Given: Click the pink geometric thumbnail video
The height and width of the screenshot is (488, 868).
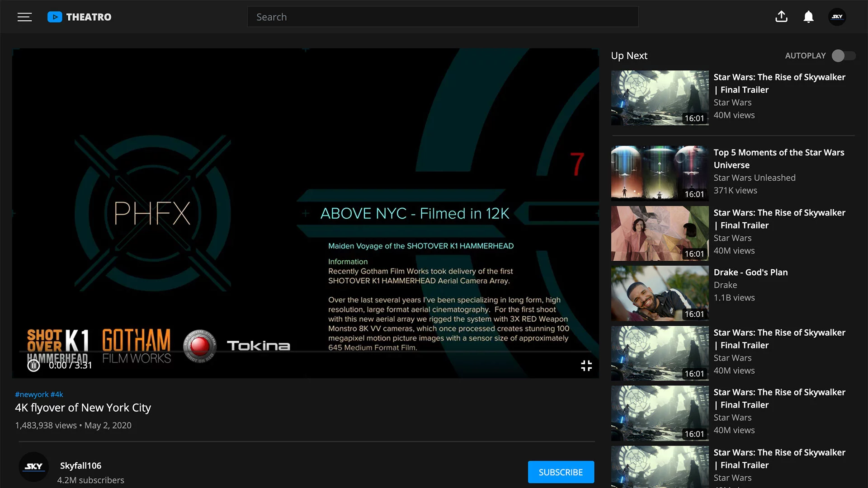Looking at the screenshot, I should [660, 233].
